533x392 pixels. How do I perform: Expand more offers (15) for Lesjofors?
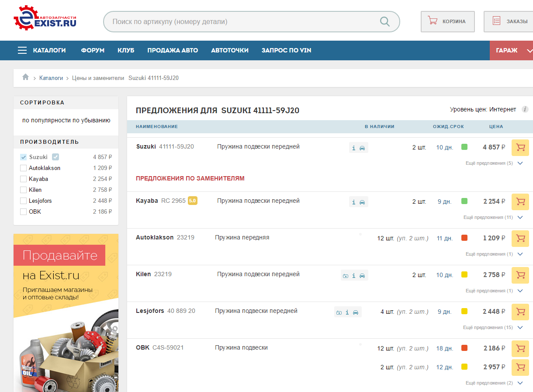[x=493, y=327]
